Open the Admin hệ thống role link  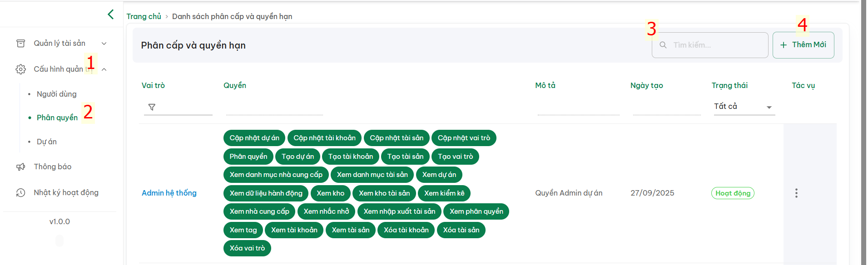tap(169, 193)
